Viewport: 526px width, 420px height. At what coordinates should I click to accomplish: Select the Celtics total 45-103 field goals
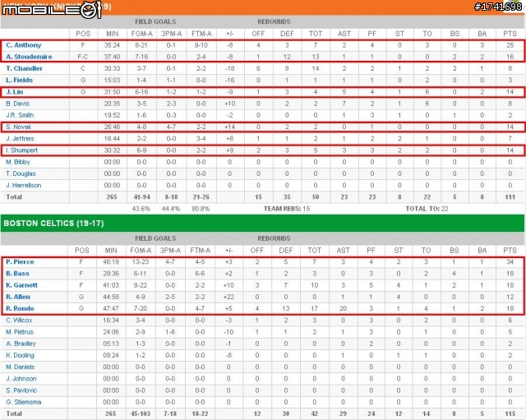[141, 413]
